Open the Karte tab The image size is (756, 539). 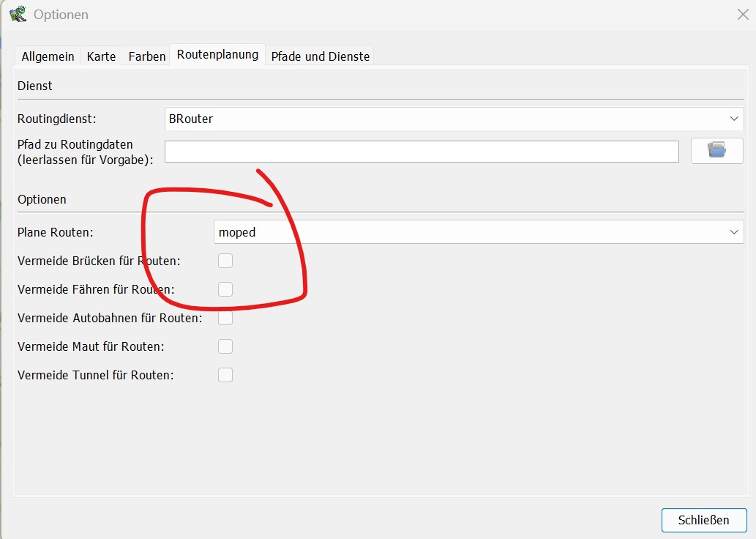click(101, 56)
